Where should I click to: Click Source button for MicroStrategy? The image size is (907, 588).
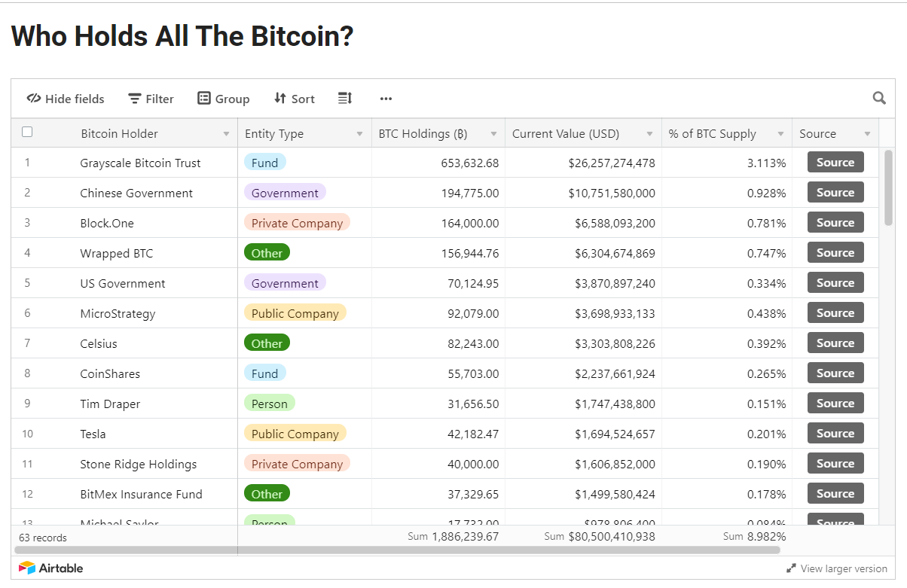835,312
